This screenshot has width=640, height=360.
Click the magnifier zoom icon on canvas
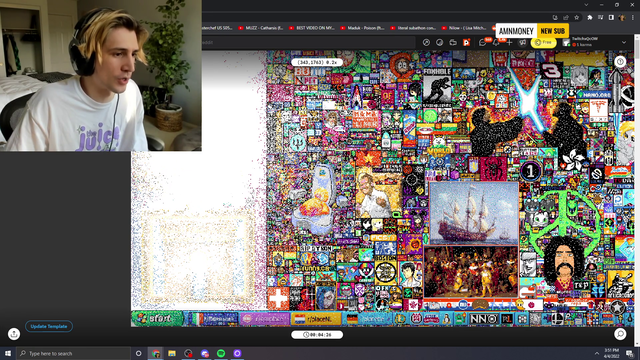(x=620, y=334)
